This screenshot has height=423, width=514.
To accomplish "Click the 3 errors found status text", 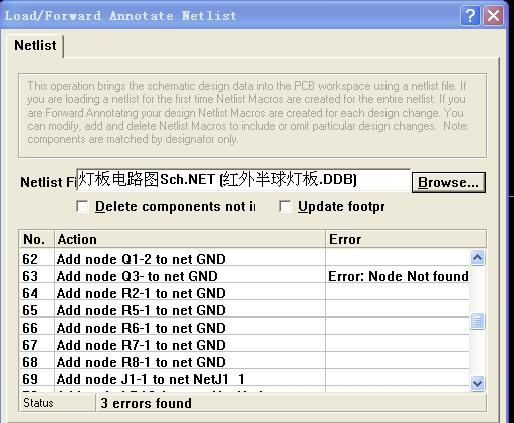I will point(146,403).
